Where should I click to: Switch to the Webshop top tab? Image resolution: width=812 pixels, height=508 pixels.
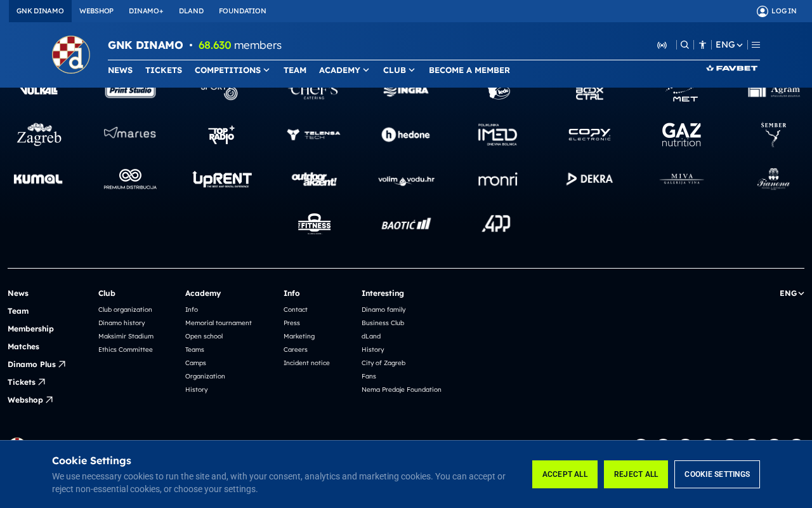[96, 11]
